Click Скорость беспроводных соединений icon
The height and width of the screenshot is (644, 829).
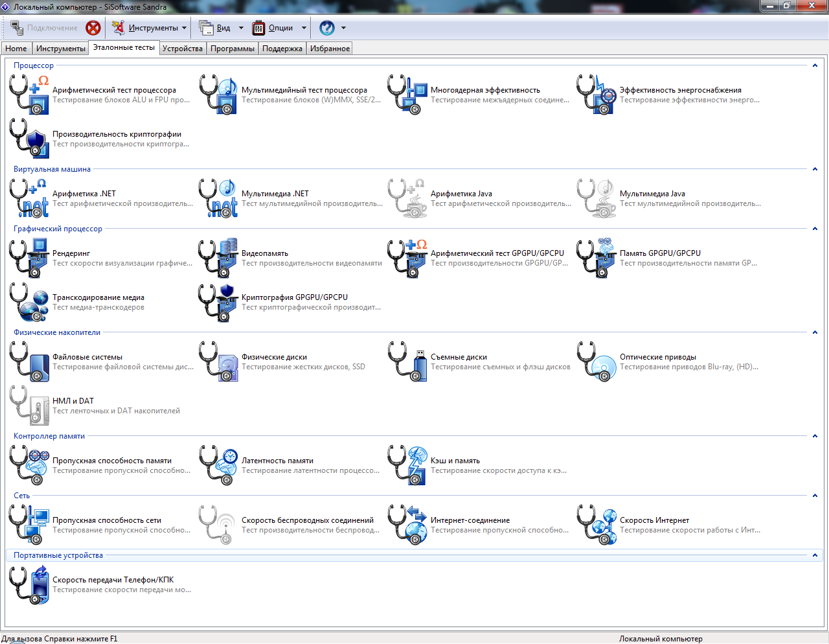coord(218,525)
